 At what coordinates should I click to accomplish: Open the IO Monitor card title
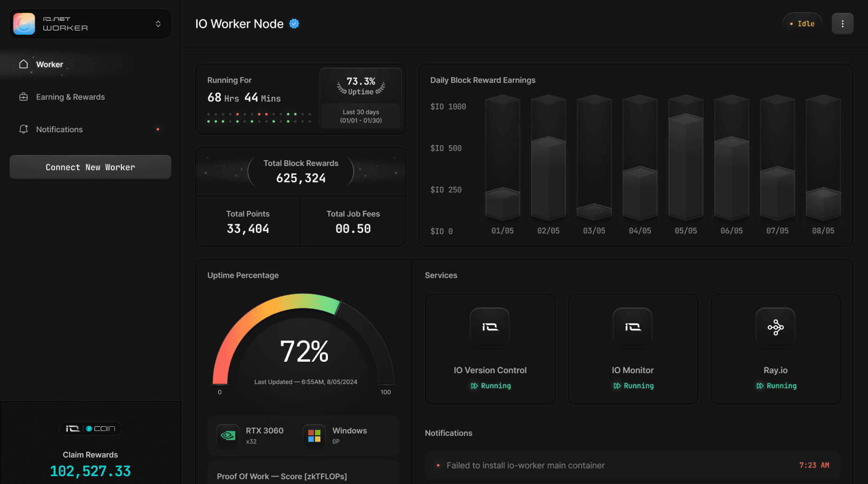[633, 370]
